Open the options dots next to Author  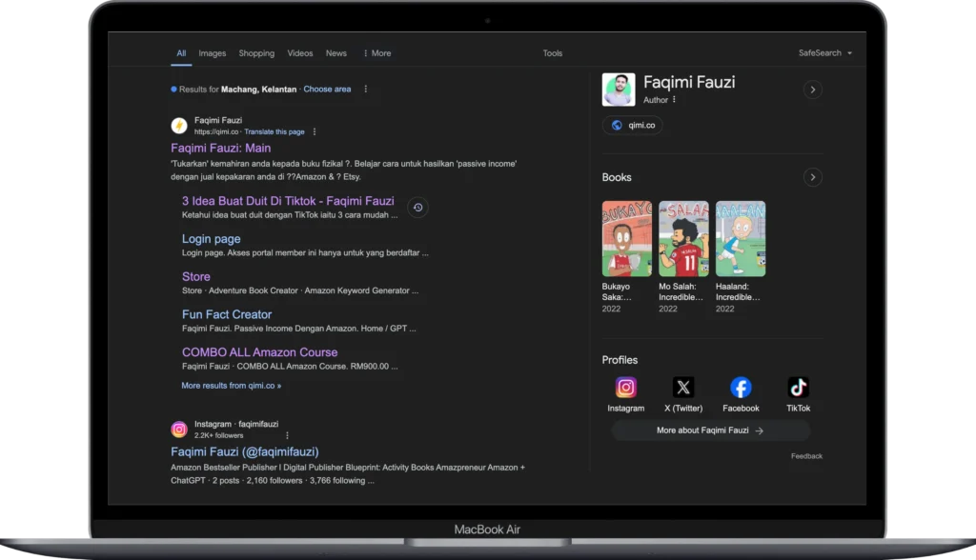[674, 100]
